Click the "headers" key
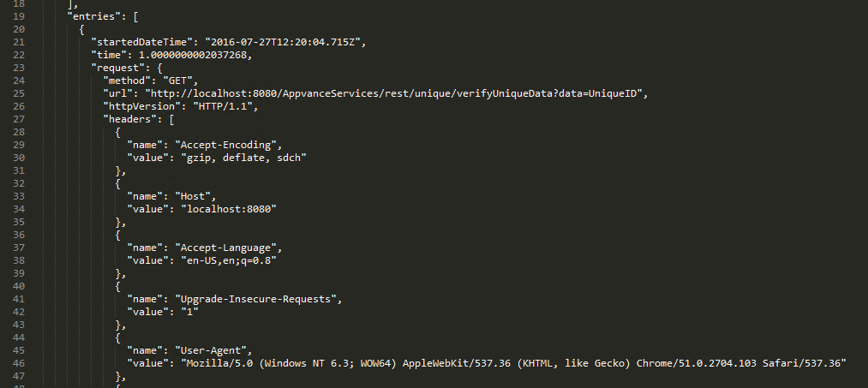This screenshot has height=388, width=868. click(x=131, y=118)
